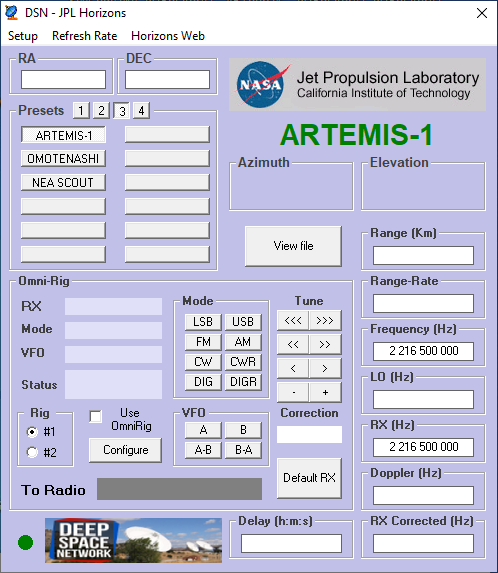The height and width of the screenshot is (573, 498).
Task: Click the DSN app icon in title bar
Action: [x=11, y=13]
